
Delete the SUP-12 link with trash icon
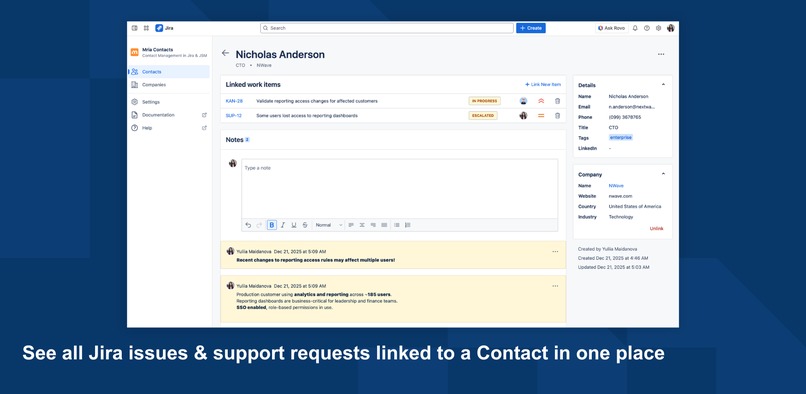click(x=557, y=116)
